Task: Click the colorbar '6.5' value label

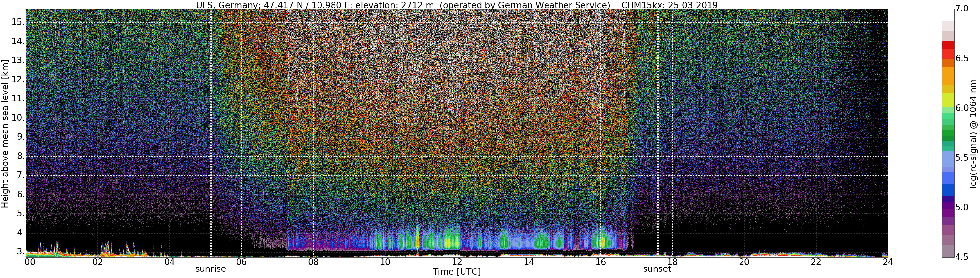Action: [x=962, y=58]
